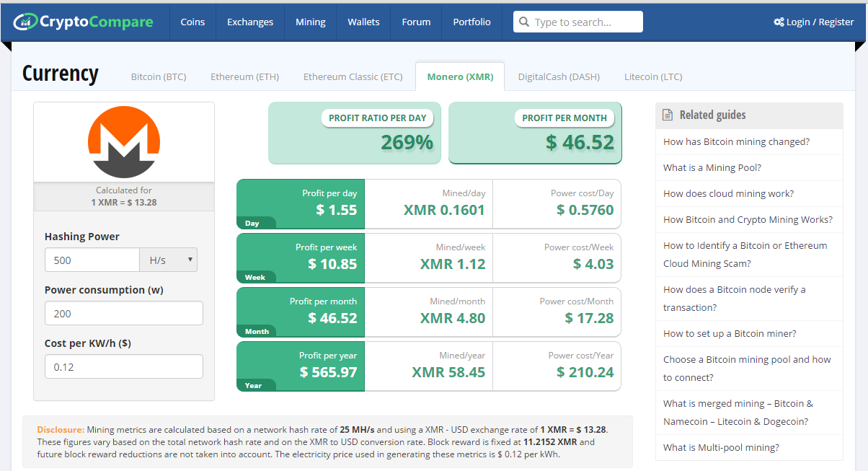
Task: Click the gears icon beside Login
Action: (779, 22)
